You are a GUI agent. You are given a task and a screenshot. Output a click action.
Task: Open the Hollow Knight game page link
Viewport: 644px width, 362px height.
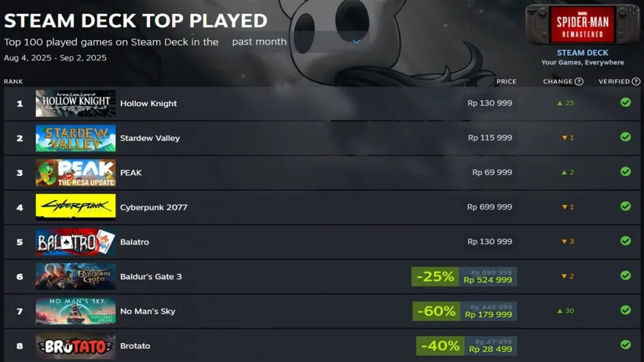point(148,103)
